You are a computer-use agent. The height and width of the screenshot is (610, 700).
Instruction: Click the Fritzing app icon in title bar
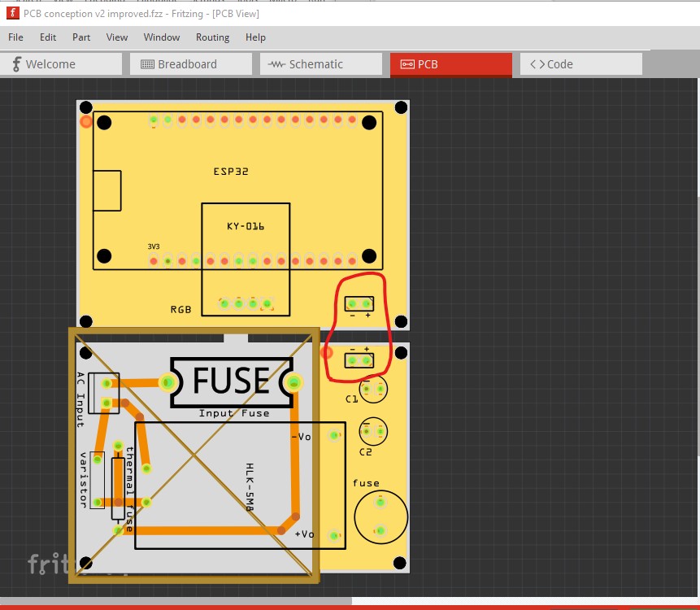12,13
